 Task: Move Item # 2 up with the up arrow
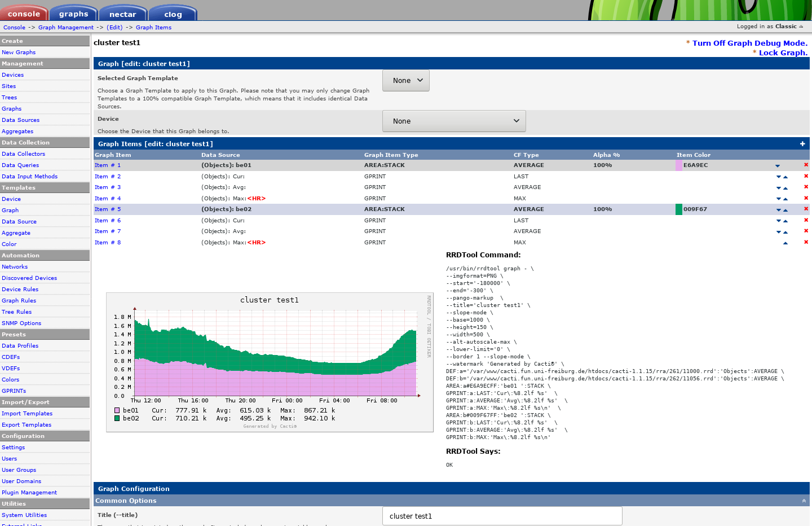click(x=786, y=176)
